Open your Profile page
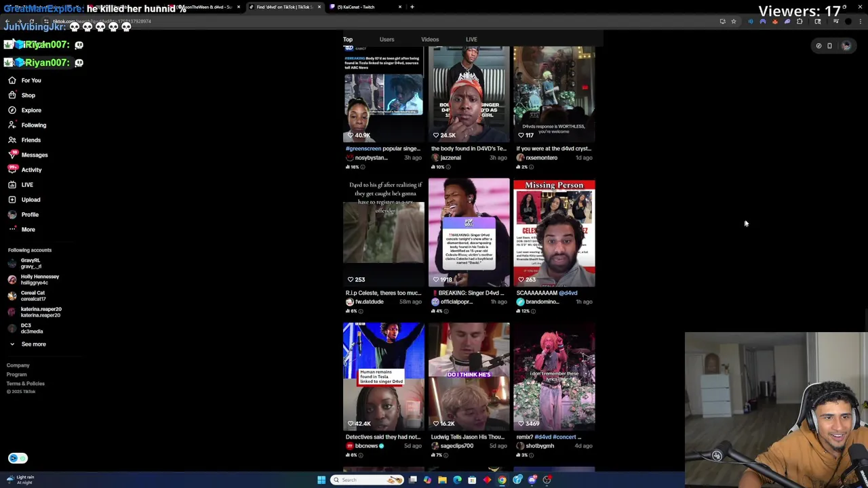This screenshot has height=488, width=868. [24, 214]
